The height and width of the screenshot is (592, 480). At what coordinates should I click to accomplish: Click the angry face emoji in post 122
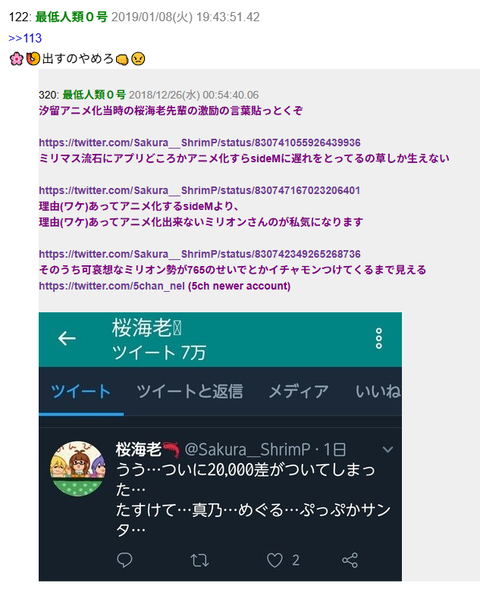[138, 59]
